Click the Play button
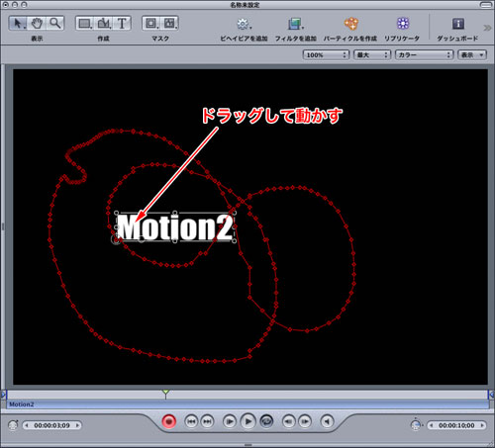 (x=248, y=421)
